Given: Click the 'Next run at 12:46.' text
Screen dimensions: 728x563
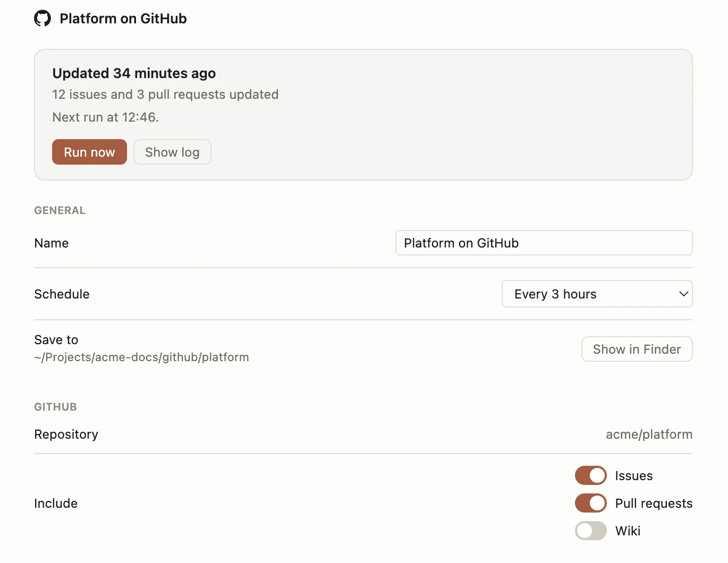Looking at the screenshot, I should pyautogui.click(x=105, y=117).
